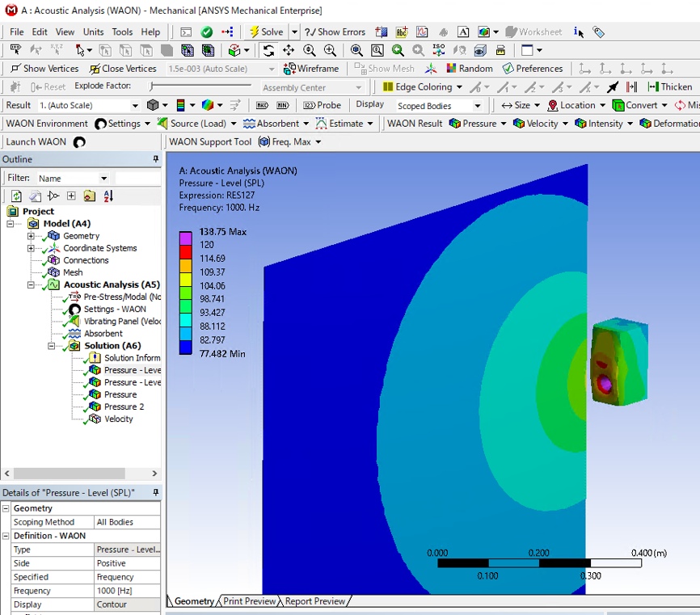
Task: Collapse the Acoustic Analysis (A5) node
Action: tap(31, 284)
